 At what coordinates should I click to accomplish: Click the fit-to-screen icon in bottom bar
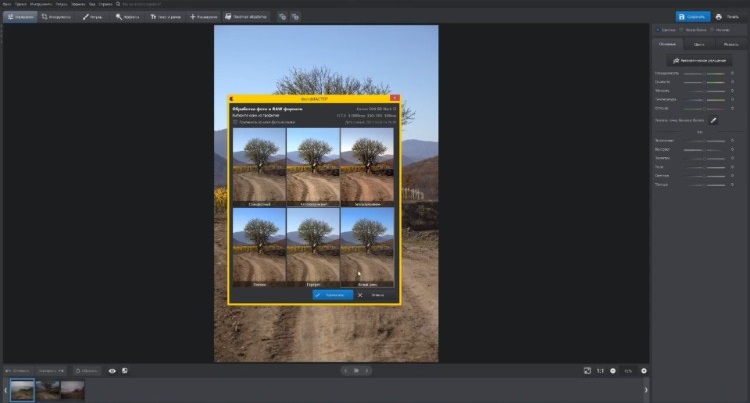[588, 370]
